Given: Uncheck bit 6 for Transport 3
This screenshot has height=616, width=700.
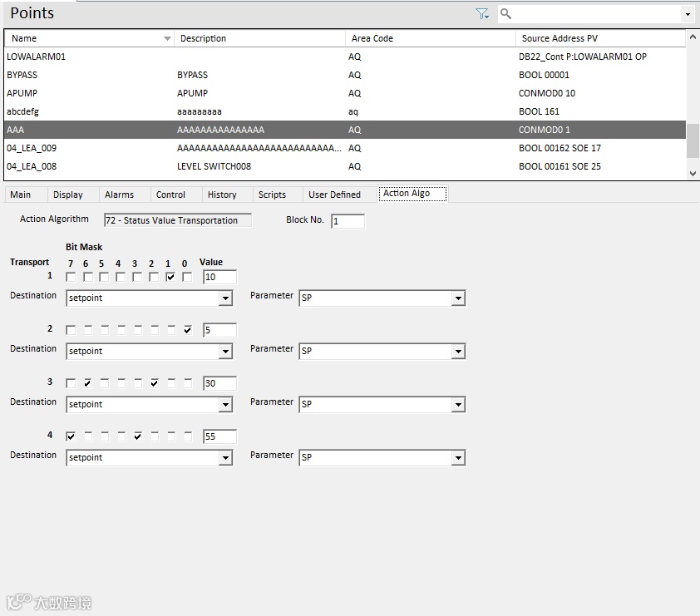Looking at the screenshot, I should tap(87, 383).
